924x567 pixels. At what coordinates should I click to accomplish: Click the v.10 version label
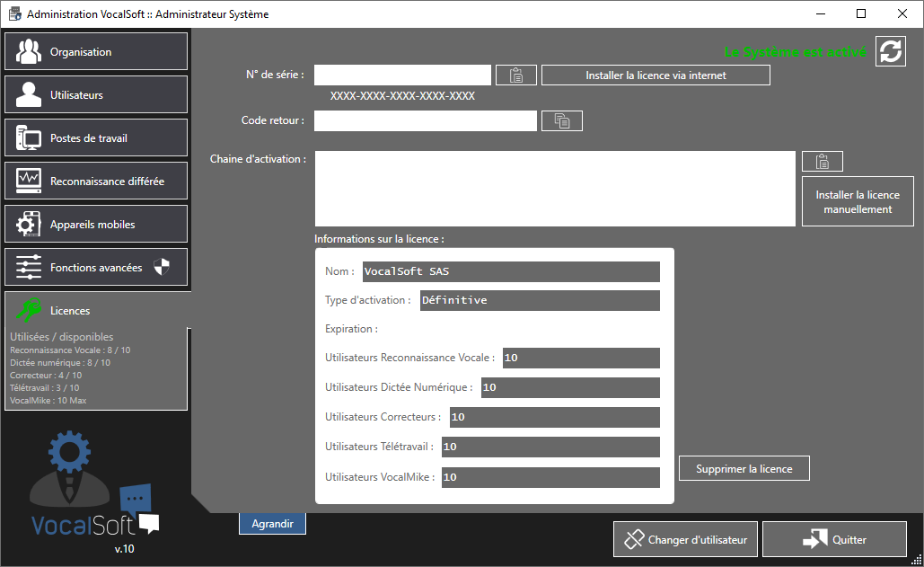(x=124, y=549)
